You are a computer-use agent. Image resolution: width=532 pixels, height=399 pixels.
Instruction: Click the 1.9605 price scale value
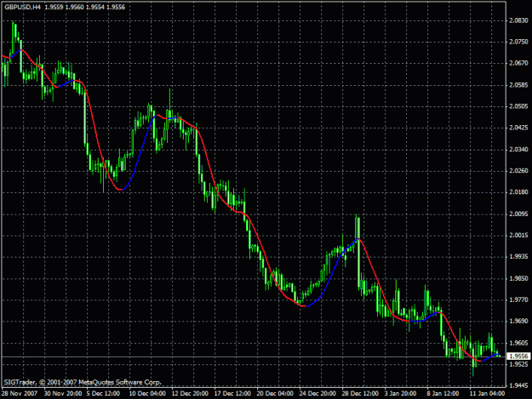click(518, 343)
